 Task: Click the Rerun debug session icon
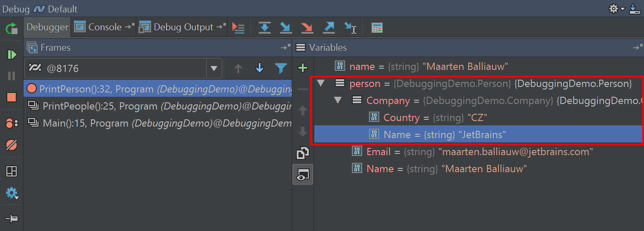(x=12, y=29)
